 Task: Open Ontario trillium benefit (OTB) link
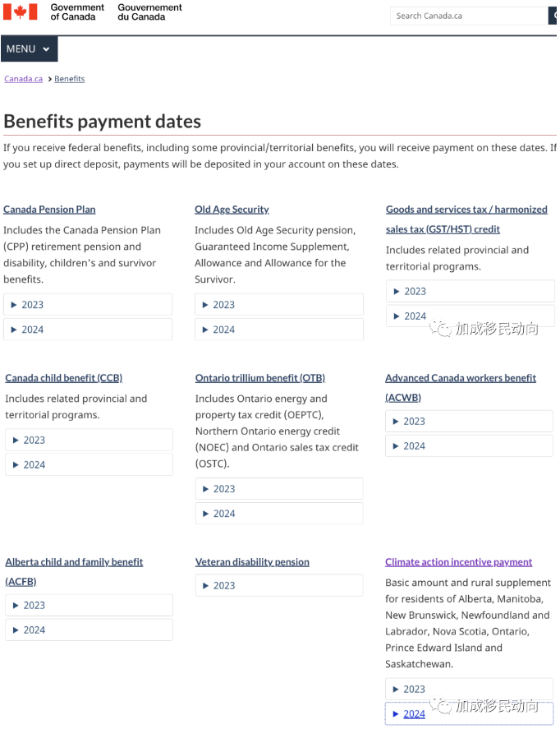(x=260, y=378)
